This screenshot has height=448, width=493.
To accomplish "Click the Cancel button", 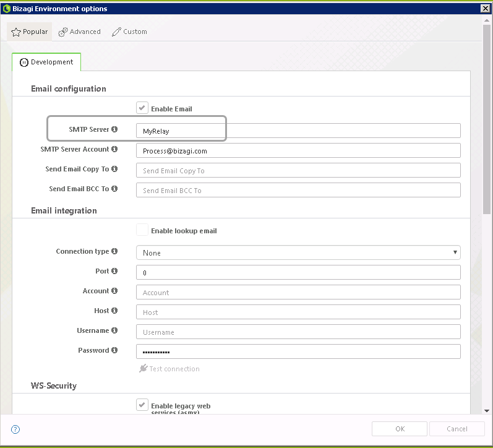I will (x=457, y=429).
